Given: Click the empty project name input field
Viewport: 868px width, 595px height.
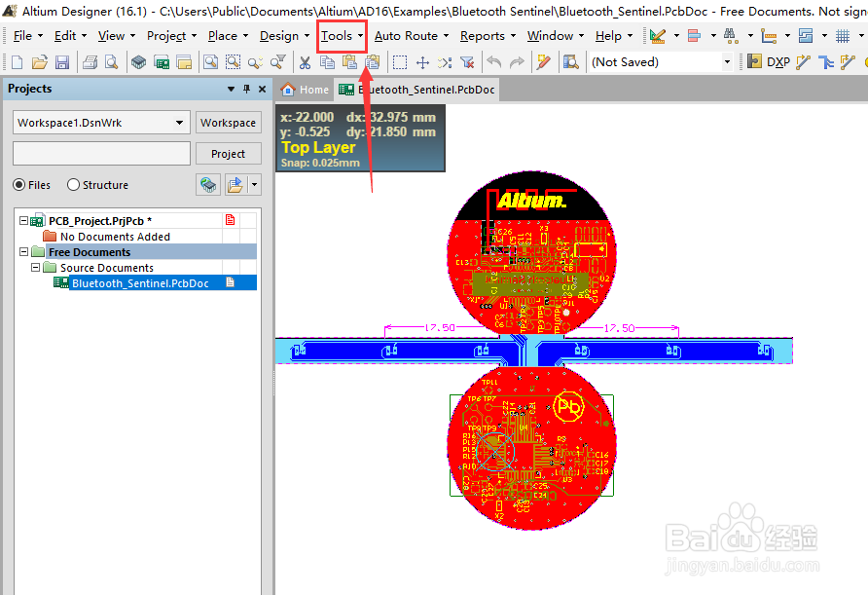Looking at the screenshot, I should 101,154.
